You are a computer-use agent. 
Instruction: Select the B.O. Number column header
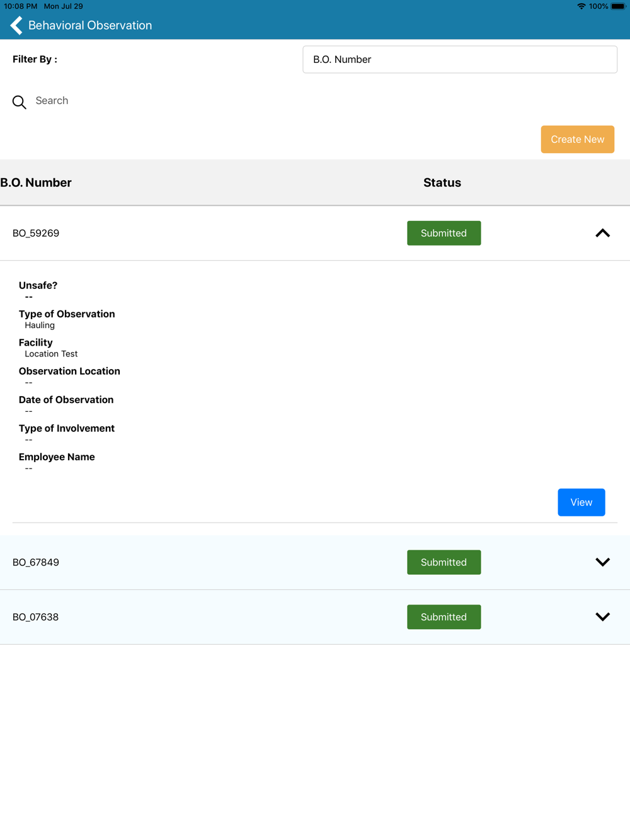(x=36, y=183)
